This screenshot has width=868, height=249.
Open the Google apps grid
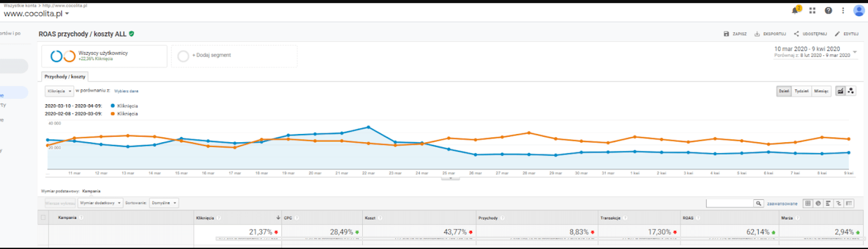coord(812,10)
